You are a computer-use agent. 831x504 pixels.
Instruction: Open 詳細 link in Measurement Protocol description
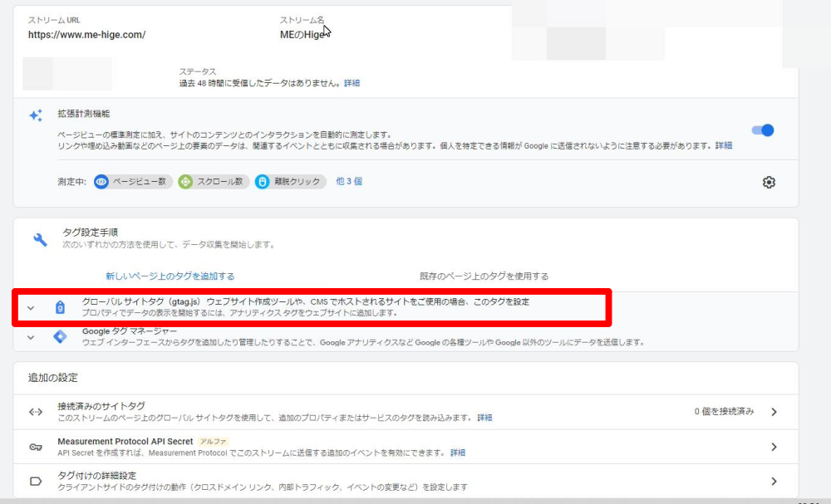coord(458,453)
